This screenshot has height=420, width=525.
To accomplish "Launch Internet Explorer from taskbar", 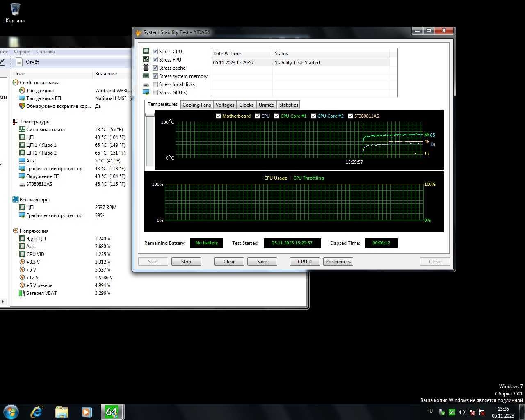I will tap(37, 412).
